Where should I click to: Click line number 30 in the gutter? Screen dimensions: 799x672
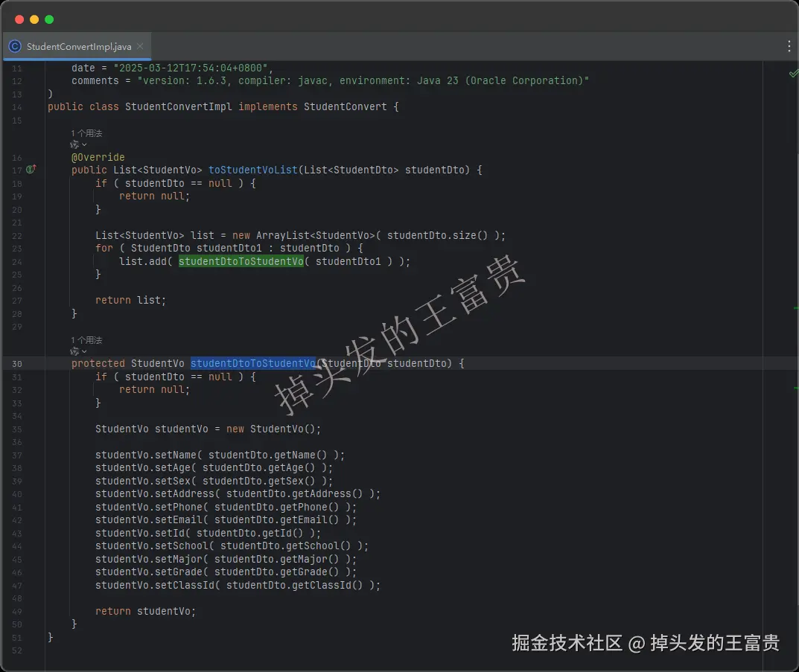click(17, 364)
